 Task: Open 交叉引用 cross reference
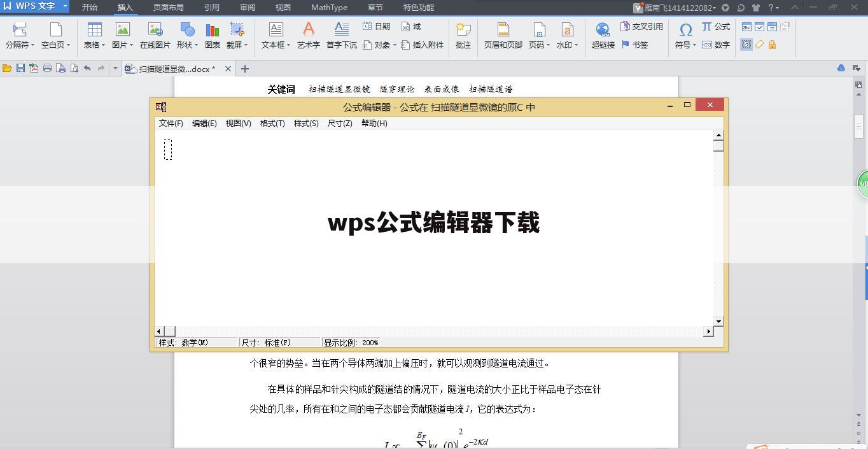click(641, 26)
